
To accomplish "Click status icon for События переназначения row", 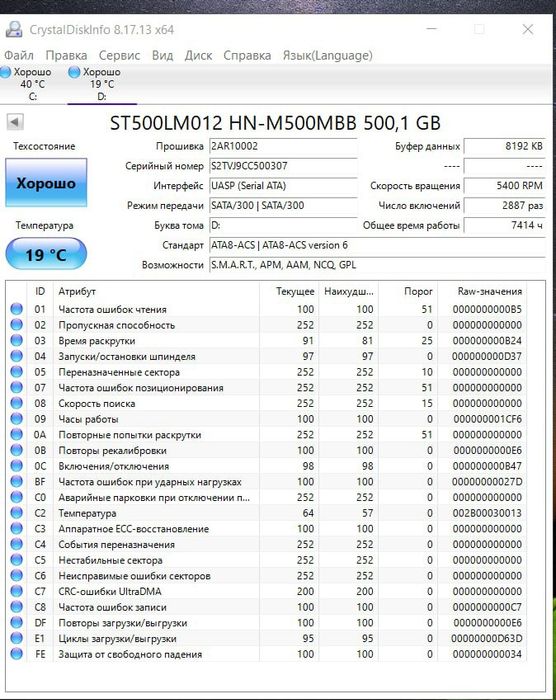I will (x=17, y=544).
